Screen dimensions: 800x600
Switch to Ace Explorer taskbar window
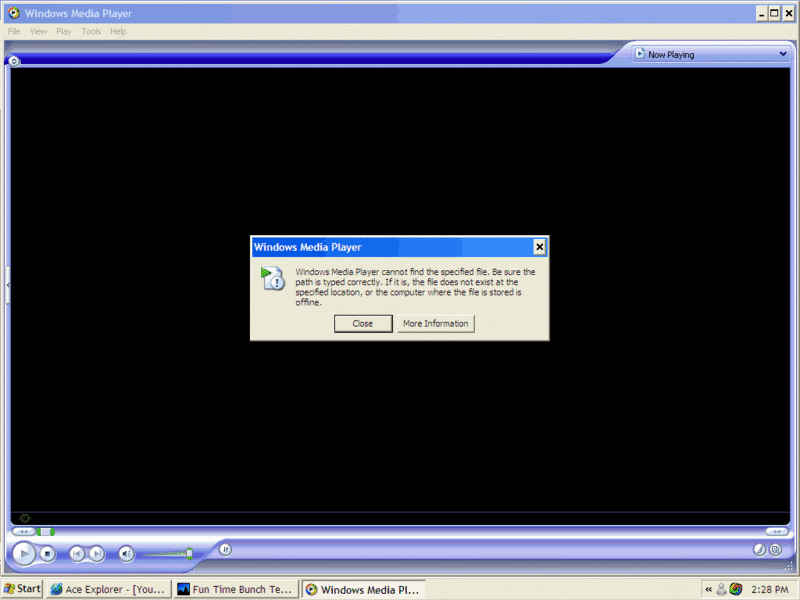(x=108, y=589)
